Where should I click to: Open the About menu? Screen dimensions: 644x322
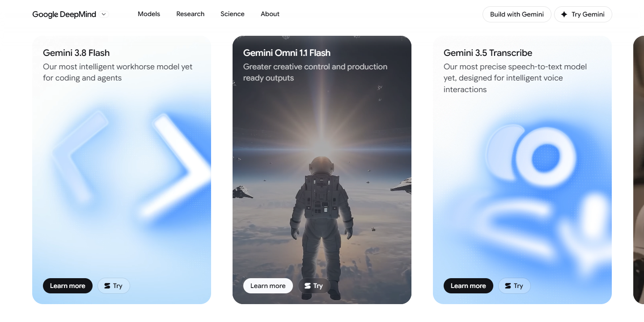(x=270, y=14)
